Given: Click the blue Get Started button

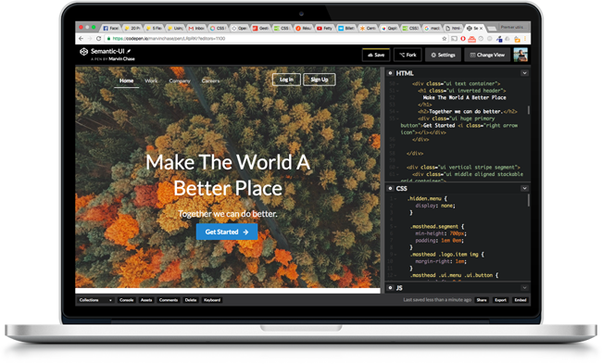Looking at the screenshot, I should pos(227,232).
